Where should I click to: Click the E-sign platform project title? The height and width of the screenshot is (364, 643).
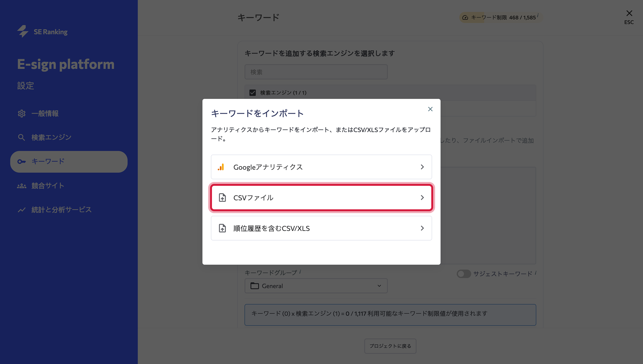pos(66,64)
